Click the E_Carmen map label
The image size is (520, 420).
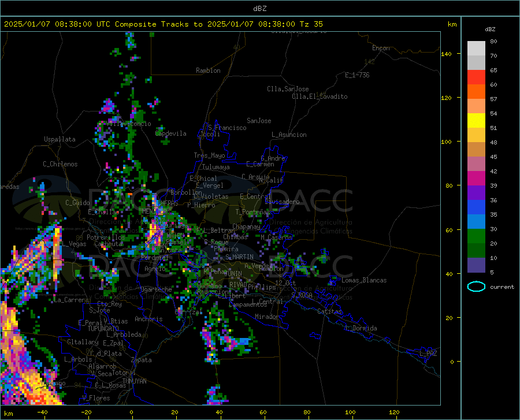coord(260,164)
